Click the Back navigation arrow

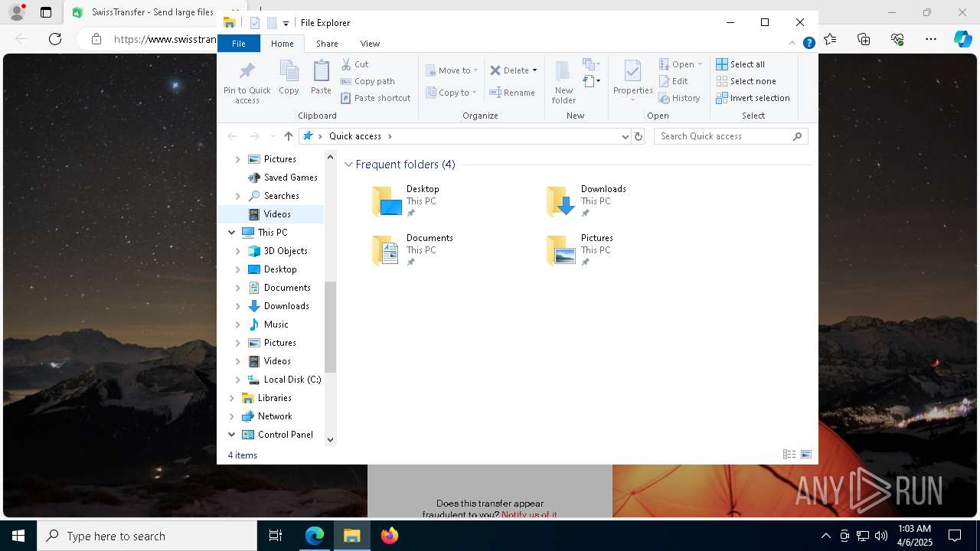(232, 136)
